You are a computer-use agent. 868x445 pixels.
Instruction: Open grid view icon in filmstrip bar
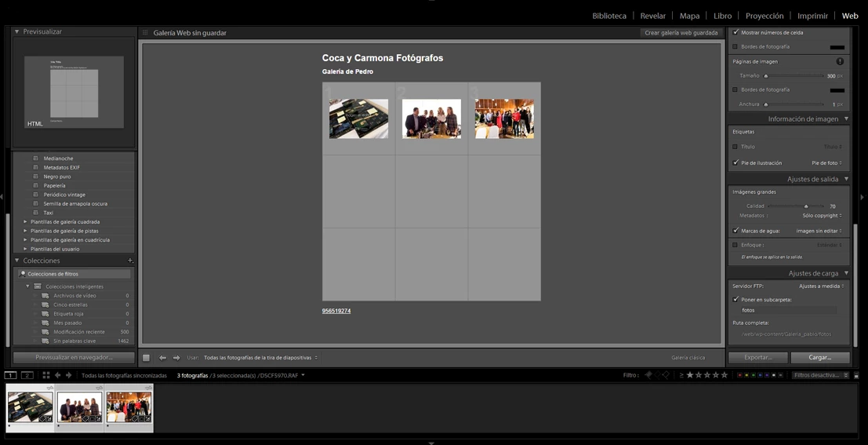click(46, 375)
